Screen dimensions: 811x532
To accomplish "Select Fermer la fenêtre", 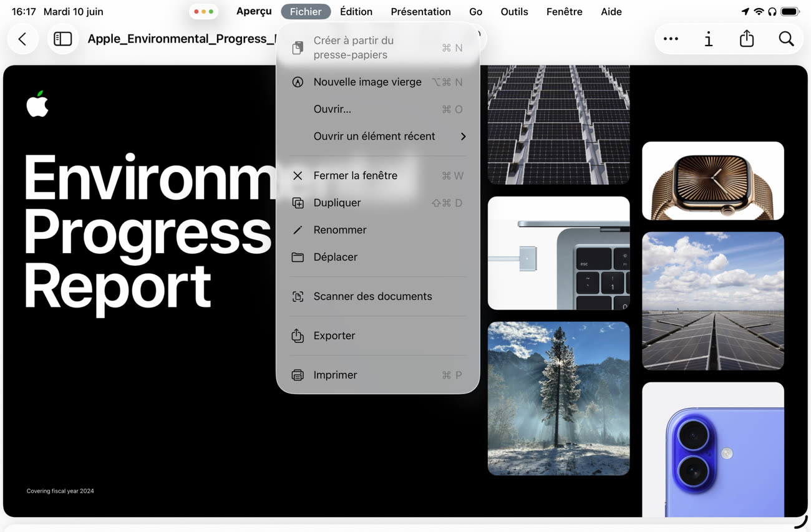I will (x=377, y=176).
